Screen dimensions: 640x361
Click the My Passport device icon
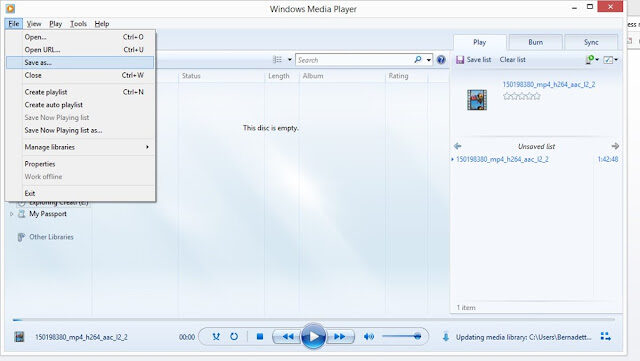coord(22,214)
